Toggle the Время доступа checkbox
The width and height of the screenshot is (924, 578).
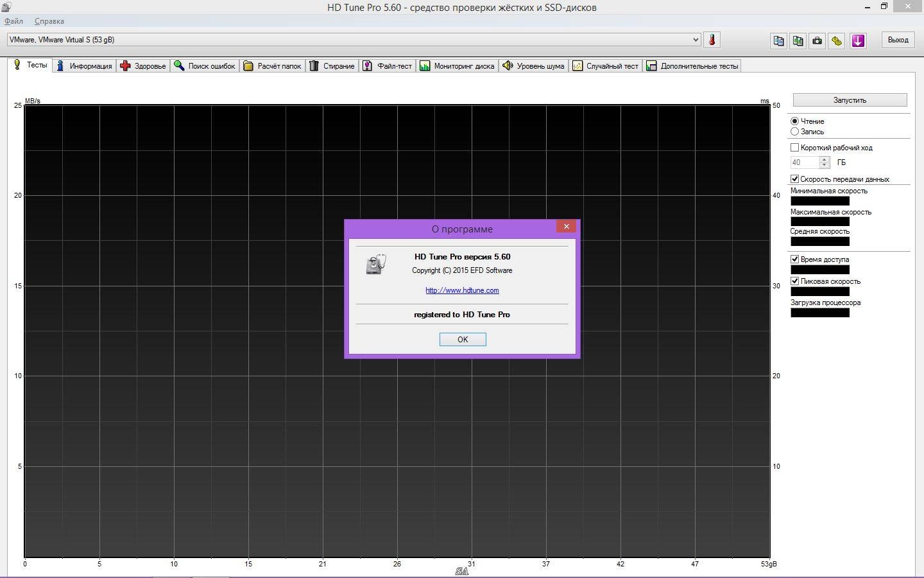(794, 259)
